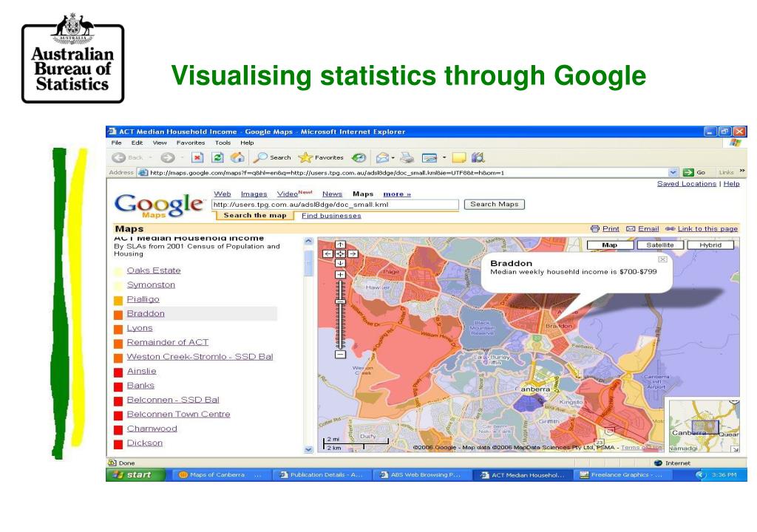Go to Home page icon
Screen dimensions: 757x532
pos(237,157)
